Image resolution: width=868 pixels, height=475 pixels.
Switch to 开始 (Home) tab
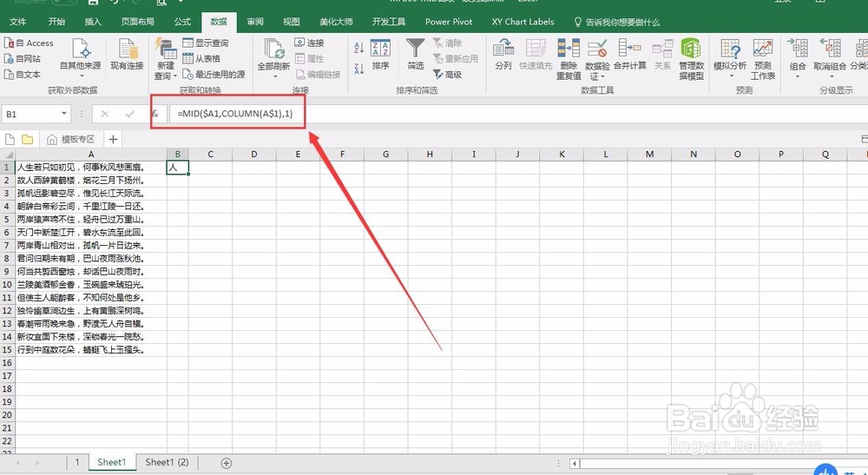point(56,22)
